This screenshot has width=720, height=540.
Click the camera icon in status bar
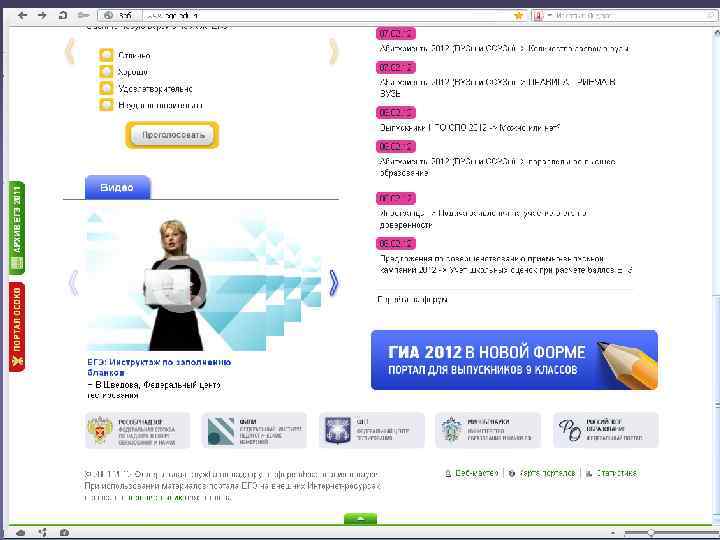[64, 533]
